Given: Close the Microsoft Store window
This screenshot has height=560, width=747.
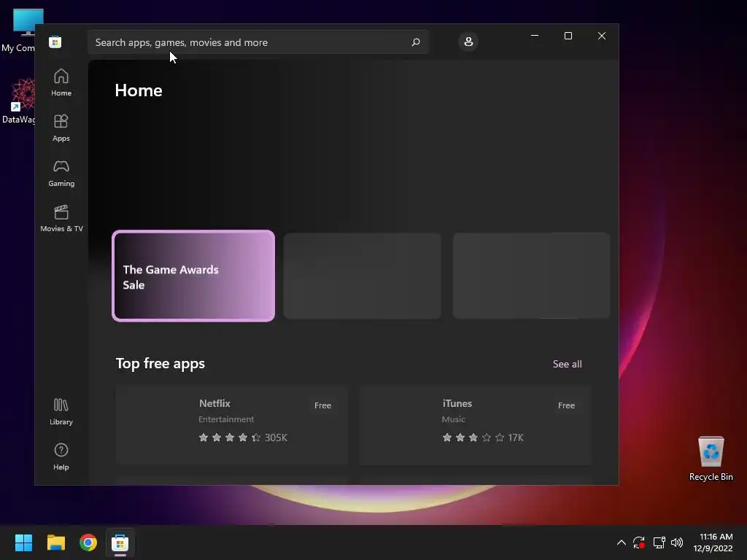Looking at the screenshot, I should (x=602, y=36).
